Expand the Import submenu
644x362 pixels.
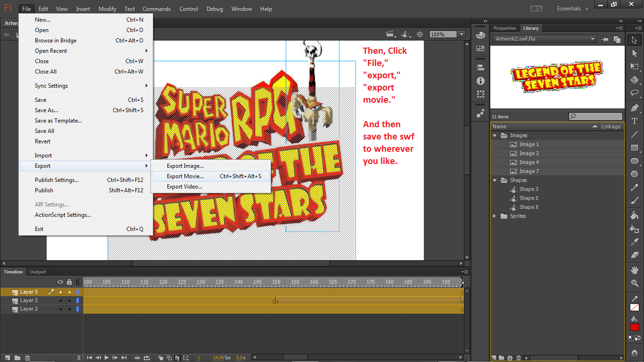tap(86, 156)
